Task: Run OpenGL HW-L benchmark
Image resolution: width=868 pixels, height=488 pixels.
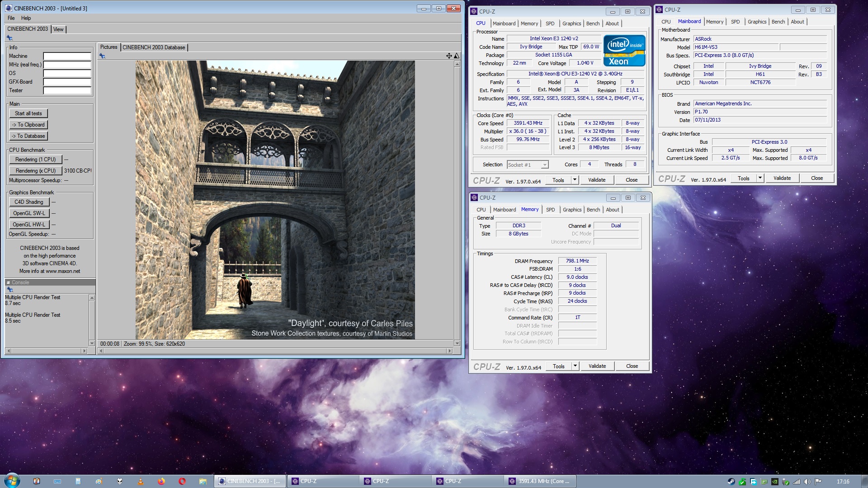Action: point(29,225)
